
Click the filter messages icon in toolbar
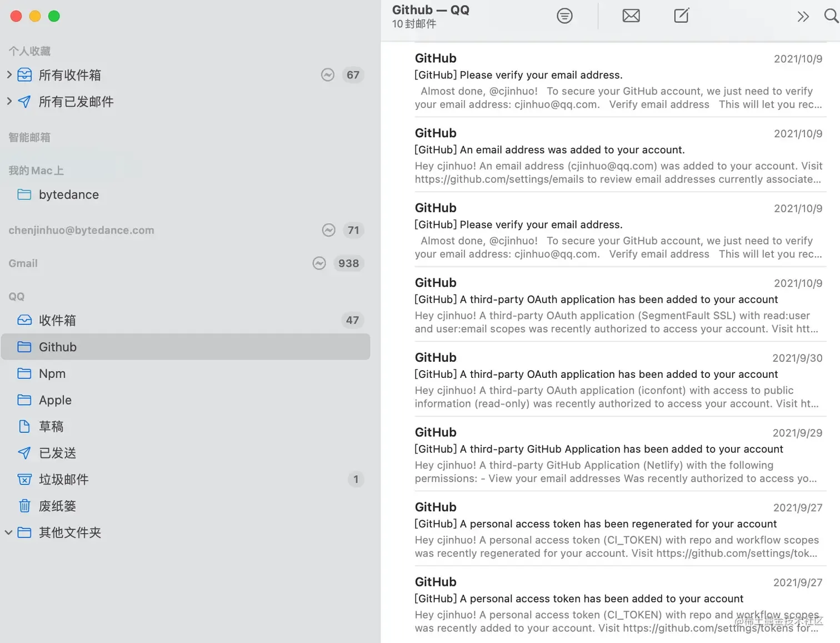coord(564,16)
